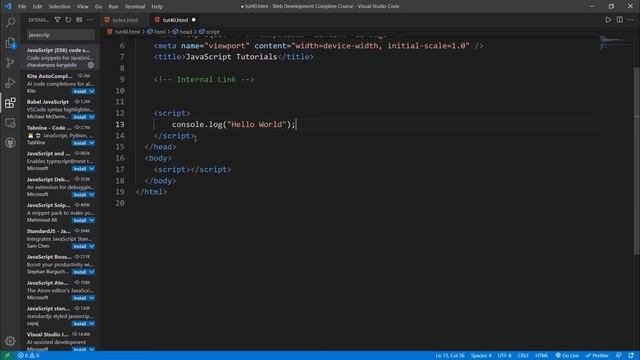Open Visual Studio IntelliCode extension entry
Image resolution: width=640 pixels, height=360 pixels.
click(x=60, y=341)
